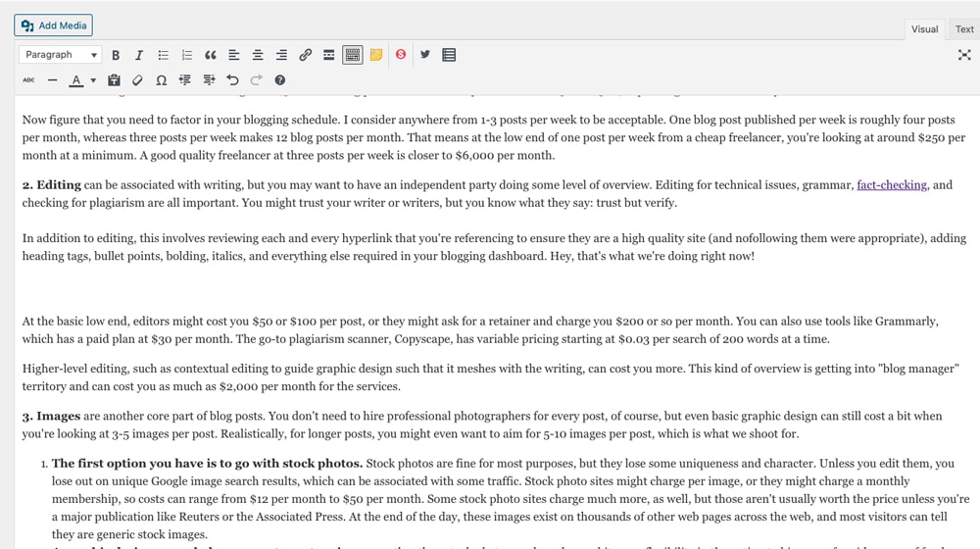Click the Twitter bird toolbar icon
Screen dimensions: 980x549
425,54
